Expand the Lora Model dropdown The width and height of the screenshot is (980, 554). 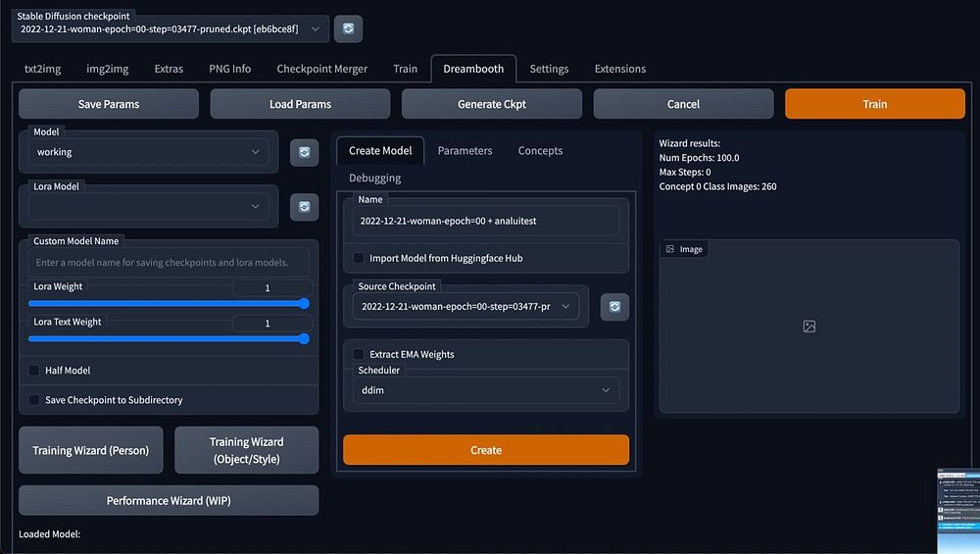[x=149, y=206]
